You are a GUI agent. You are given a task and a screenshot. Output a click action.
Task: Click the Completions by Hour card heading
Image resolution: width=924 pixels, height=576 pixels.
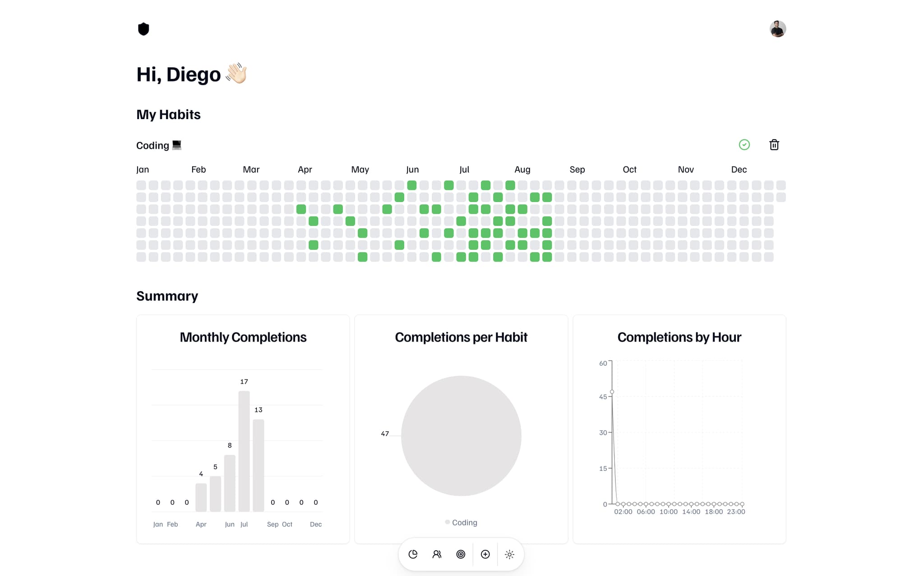point(679,337)
